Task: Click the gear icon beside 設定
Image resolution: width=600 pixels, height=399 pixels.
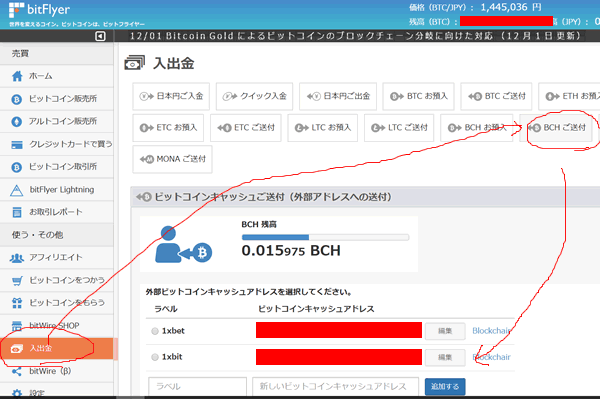Action: [x=17, y=393]
